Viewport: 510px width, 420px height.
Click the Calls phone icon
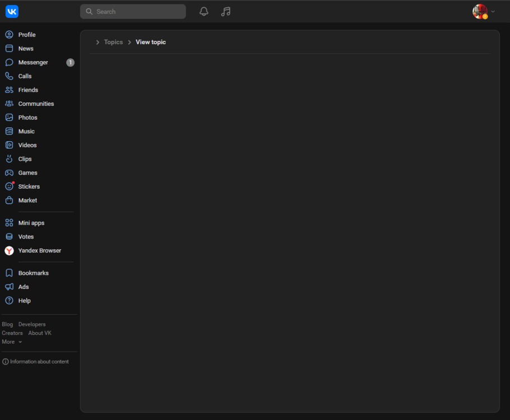coord(10,76)
